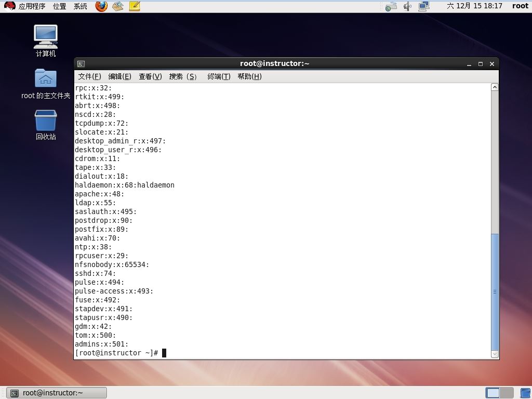
Task: Click the line stapdev:x:491:
Action: point(104,309)
